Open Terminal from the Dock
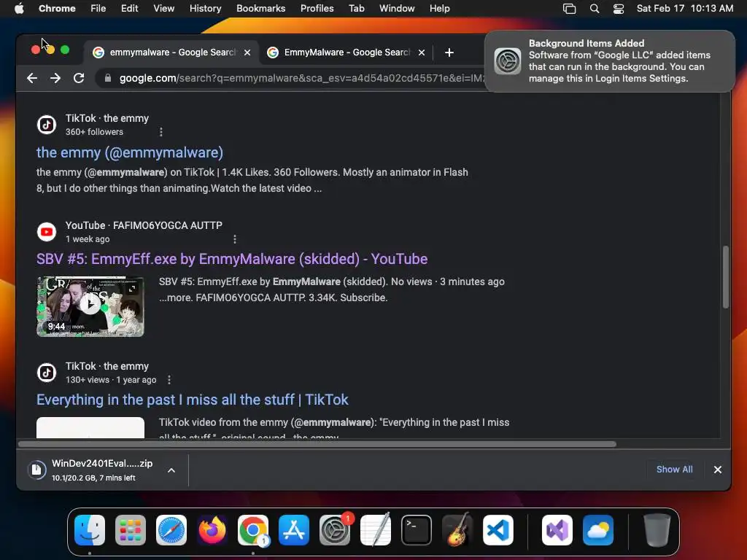The image size is (747, 560). coord(417,530)
